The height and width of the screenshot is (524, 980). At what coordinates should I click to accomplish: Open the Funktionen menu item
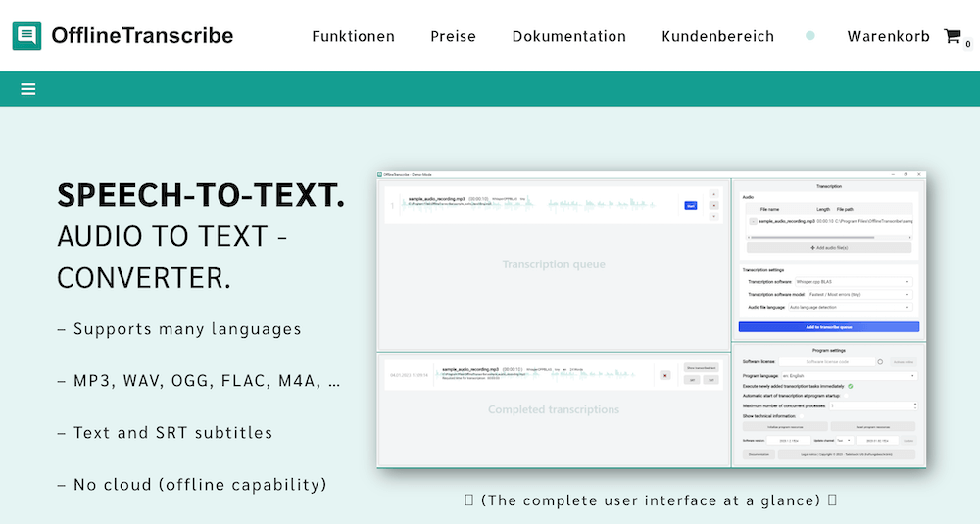point(353,36)
